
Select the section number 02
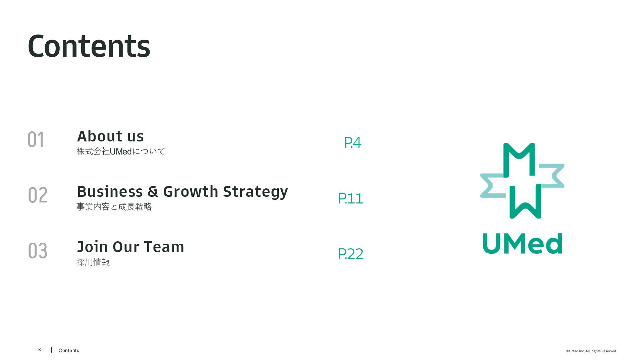coord(38,195)
